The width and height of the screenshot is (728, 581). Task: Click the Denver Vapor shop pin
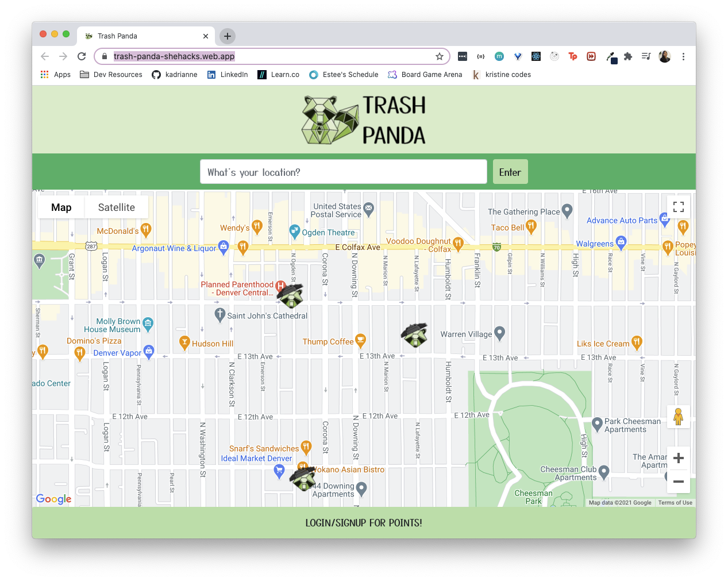pos(149,352)
